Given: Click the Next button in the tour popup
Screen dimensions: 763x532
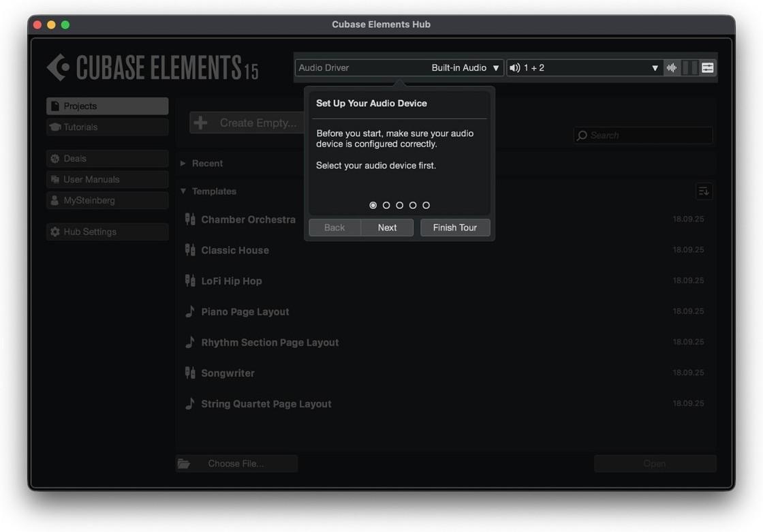Looking at the screenshot, I should click(387, 228).
